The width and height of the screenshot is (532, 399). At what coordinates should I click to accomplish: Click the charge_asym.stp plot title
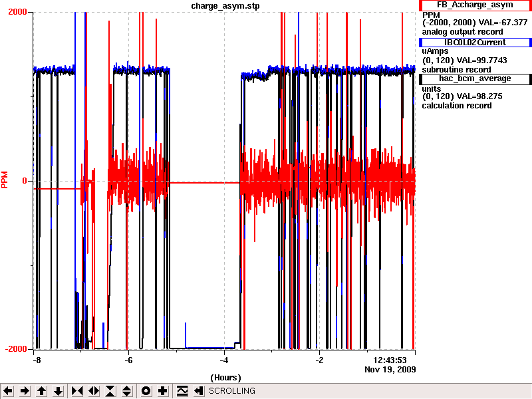click(x=225, y=6)
